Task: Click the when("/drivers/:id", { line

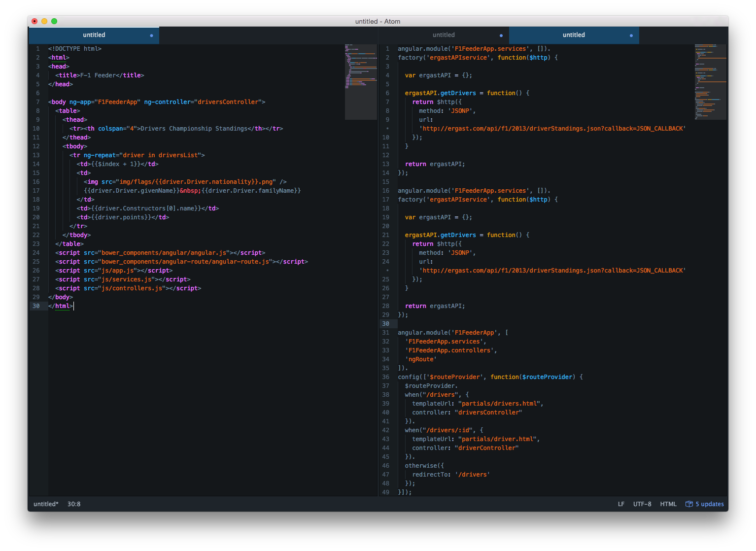Action: point(444,430)
